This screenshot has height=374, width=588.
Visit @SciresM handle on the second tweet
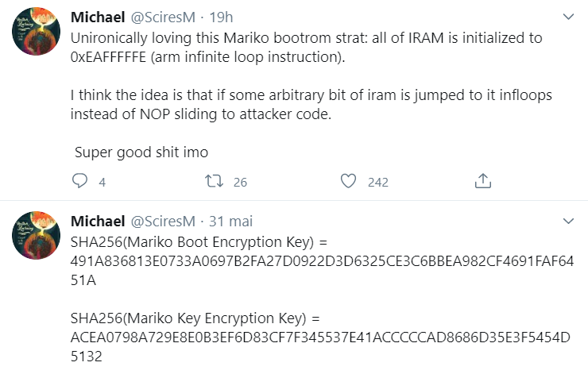[163, 221]
